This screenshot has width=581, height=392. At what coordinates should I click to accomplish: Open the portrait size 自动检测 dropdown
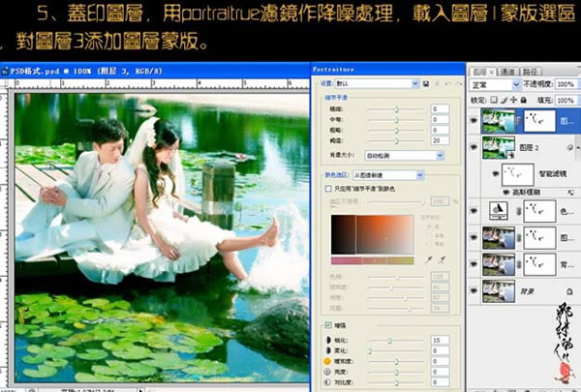click(404, 156)
